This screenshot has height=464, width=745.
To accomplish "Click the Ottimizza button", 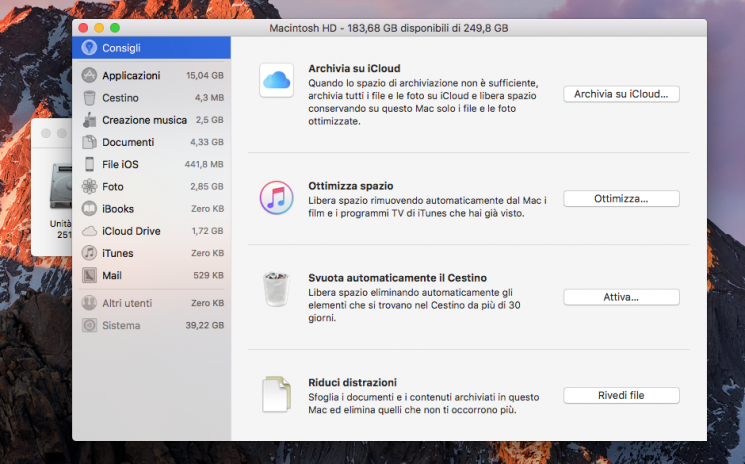I will pos(621,198).
